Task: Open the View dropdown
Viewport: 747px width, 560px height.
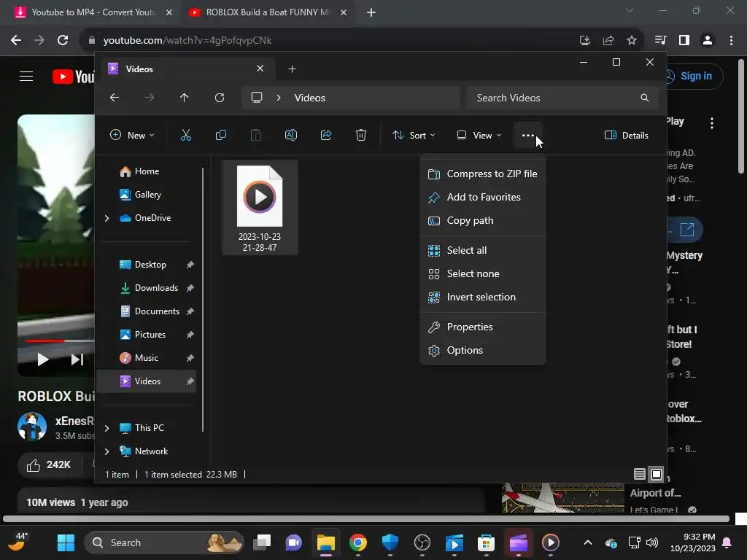Action: pyautogui.click(x=479, y=135)
